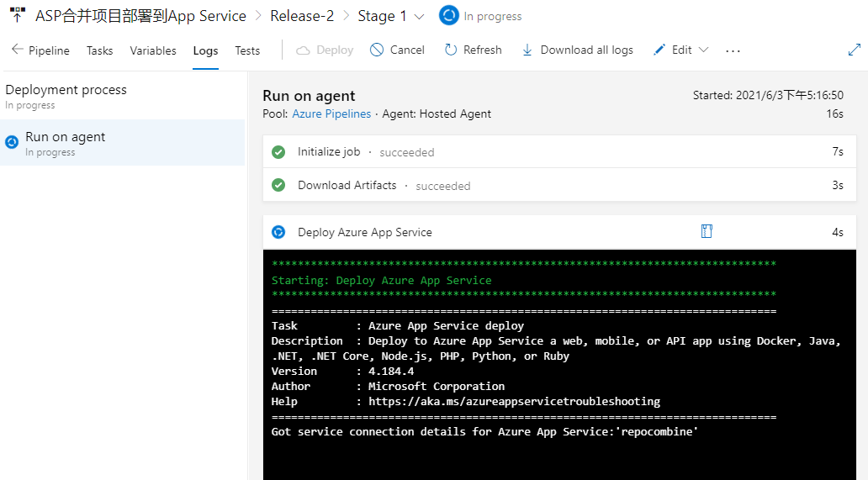Viewport: 868px width, 480px height.
Task: Select Run on agent in the left panel
Action: tap(122, 143)
